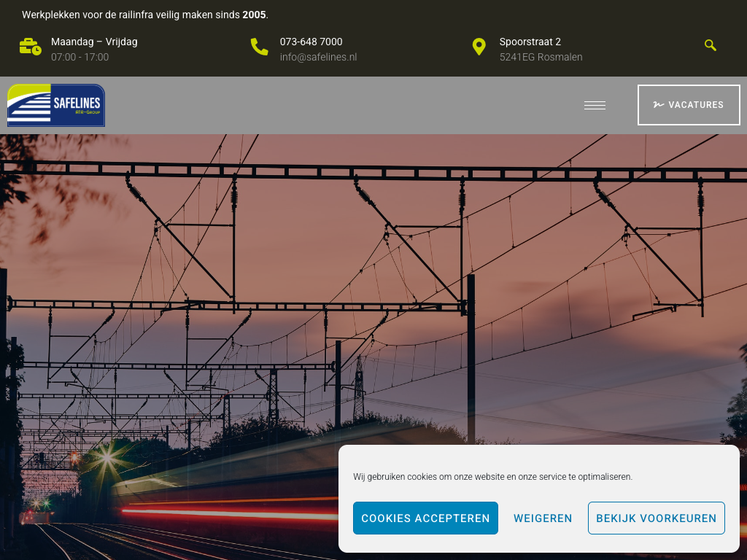Click the small icon inside Vacatures button
The height and width of the screenshot is (560, 747).
(x=658, y=105)
